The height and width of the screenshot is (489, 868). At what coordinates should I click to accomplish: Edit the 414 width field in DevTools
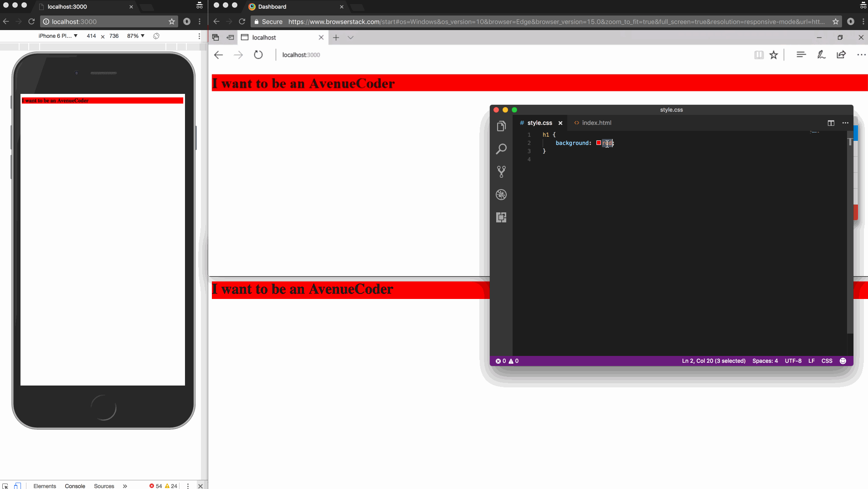(92, 36)
